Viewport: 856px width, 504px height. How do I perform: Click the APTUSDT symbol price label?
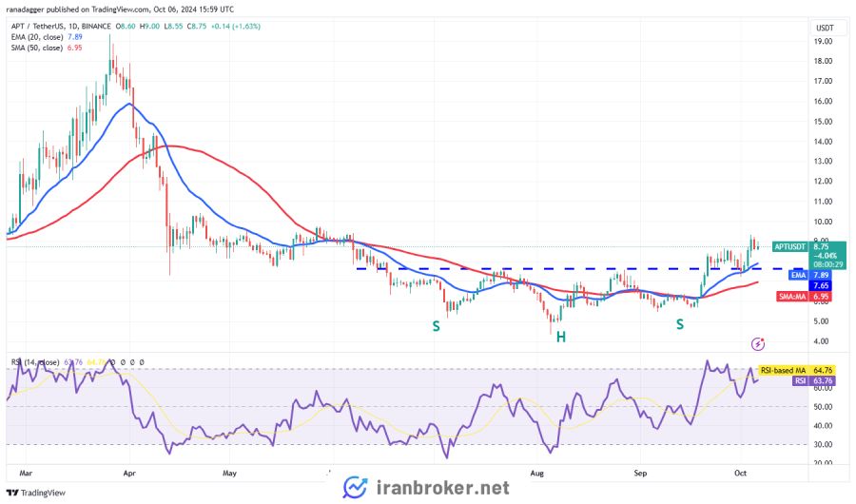[x=789, y=247]
